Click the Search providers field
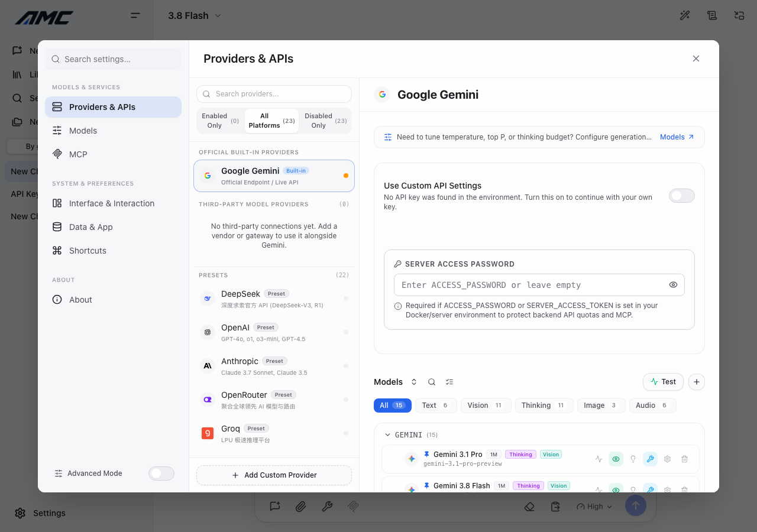The image size is (757, 532). tap(274, 94)
